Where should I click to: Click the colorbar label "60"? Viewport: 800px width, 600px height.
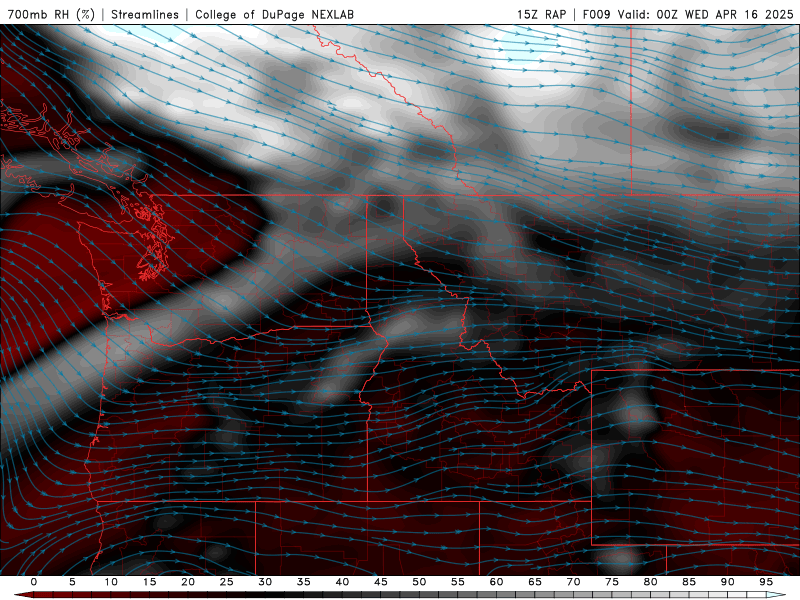(496, 582)
